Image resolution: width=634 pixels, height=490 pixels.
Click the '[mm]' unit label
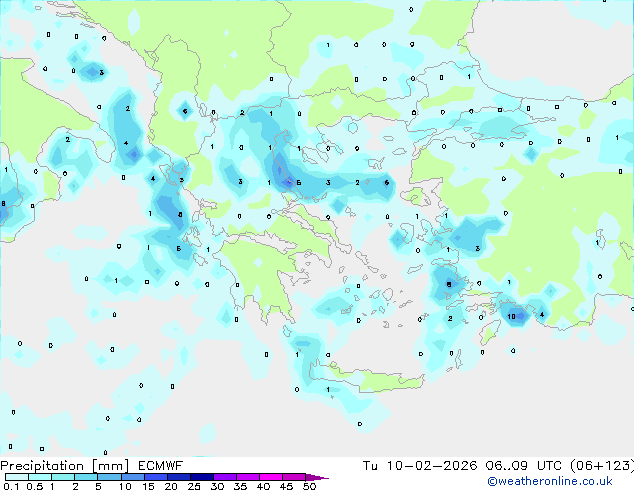click(110, 466)
